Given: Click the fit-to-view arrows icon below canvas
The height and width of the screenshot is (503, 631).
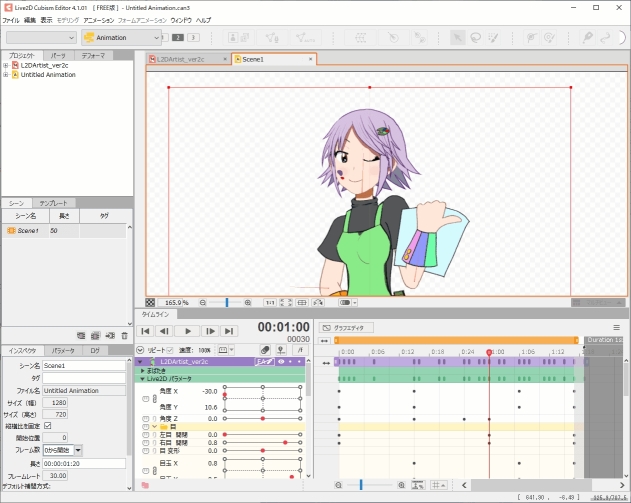Looking at the screenshot, I should 286,303.
